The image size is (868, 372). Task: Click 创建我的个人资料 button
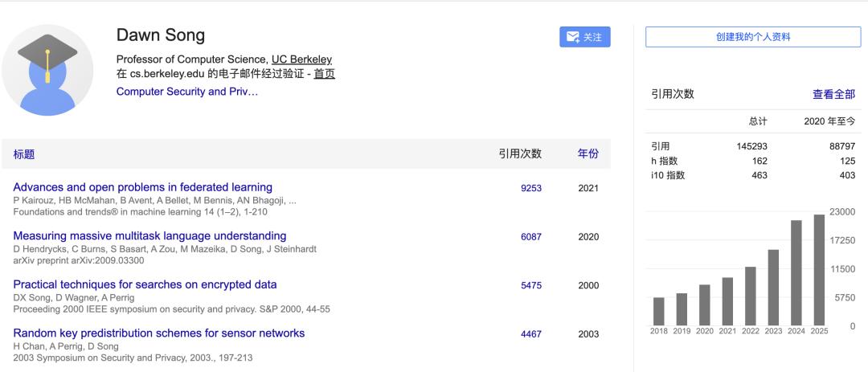(x=754, y=37)
